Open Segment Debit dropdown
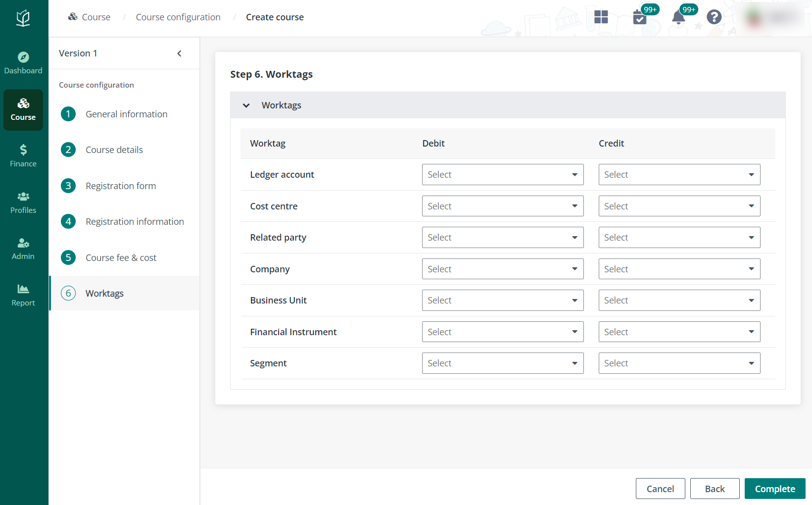This screenshot has height=505, width=812. tap(503, 363)
